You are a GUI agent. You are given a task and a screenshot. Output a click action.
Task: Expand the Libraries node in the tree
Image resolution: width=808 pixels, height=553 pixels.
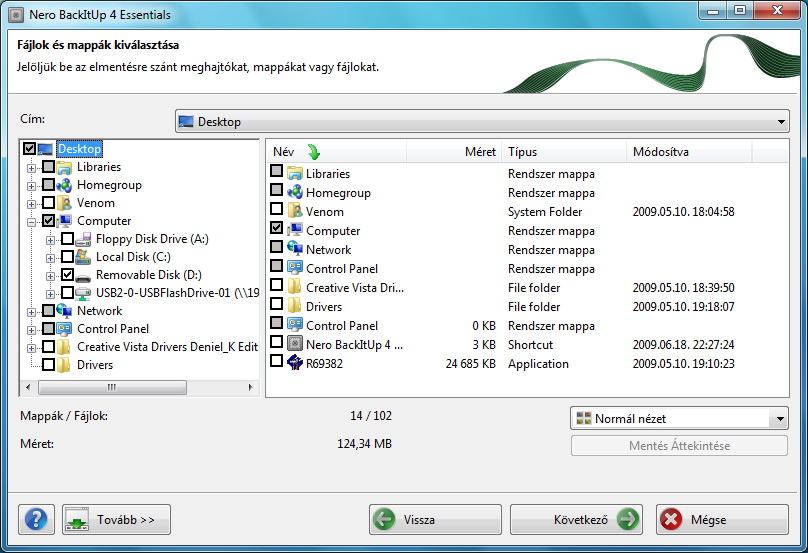point(31,167)
